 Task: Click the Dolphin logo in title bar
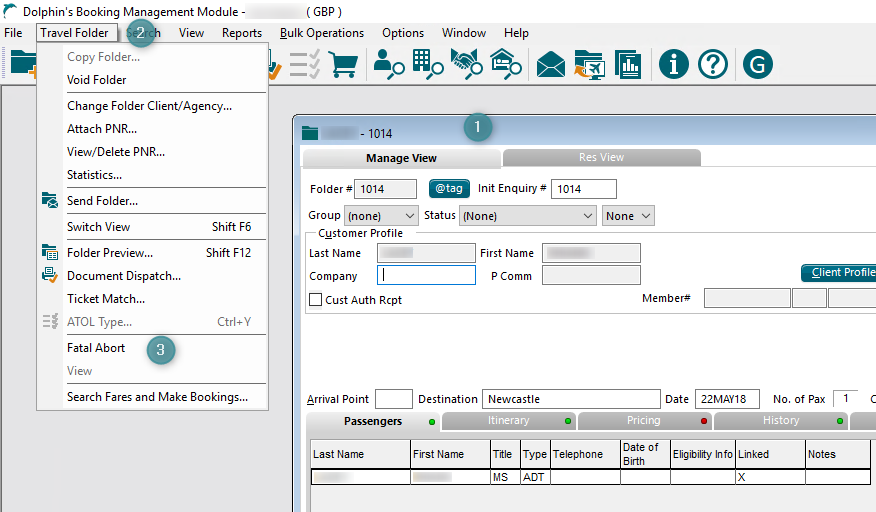pos(10,11)
